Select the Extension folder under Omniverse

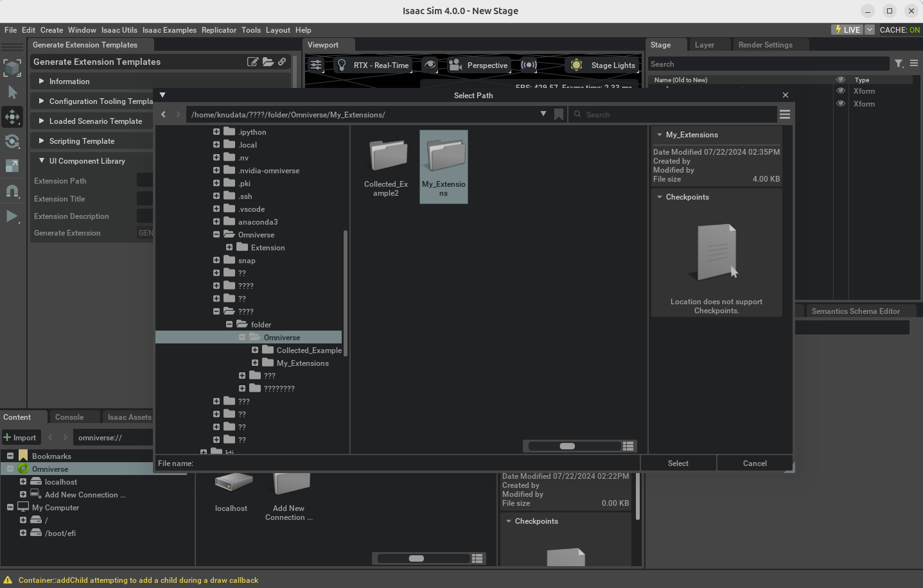point(268,248)
